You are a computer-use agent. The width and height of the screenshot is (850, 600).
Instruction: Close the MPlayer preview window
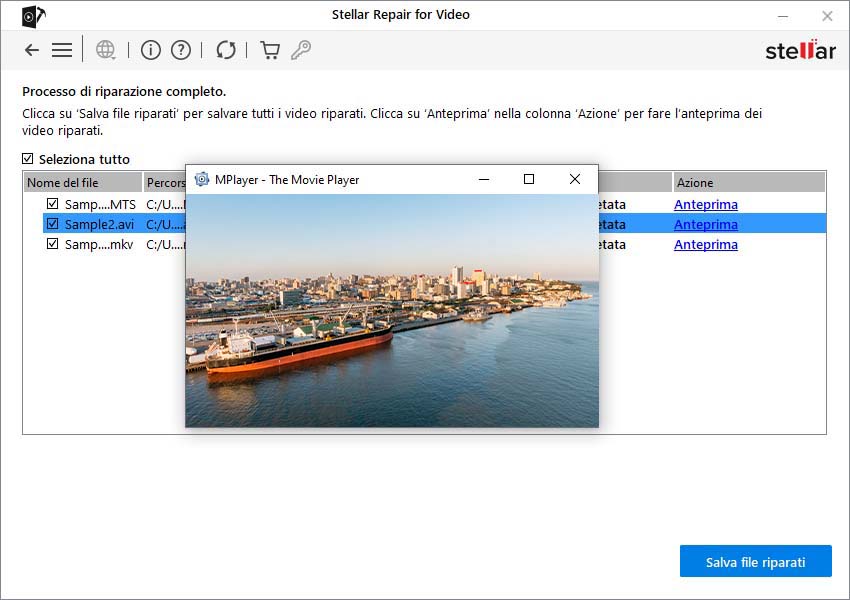575,179
